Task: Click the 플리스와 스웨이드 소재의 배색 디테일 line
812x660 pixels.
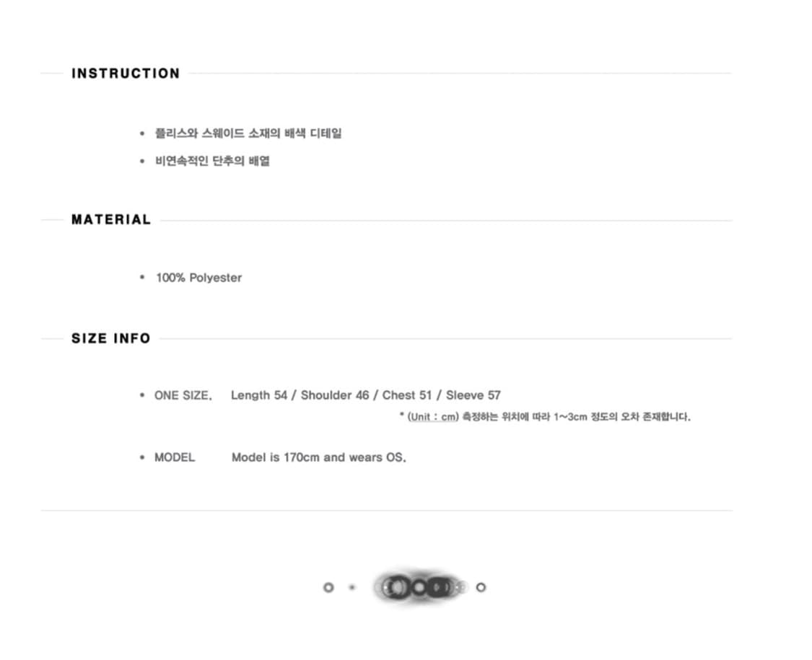Action: (248, 133)
